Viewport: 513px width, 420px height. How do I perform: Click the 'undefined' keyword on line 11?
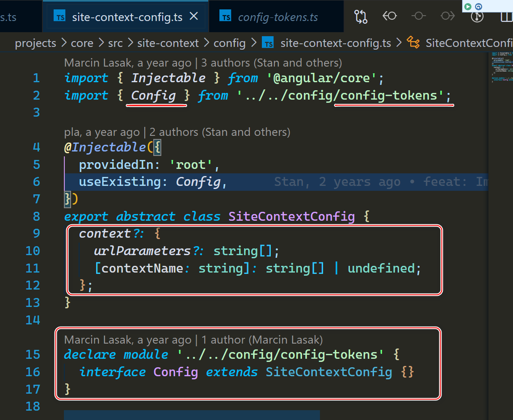pyautogui.click(x=381, y=268)
